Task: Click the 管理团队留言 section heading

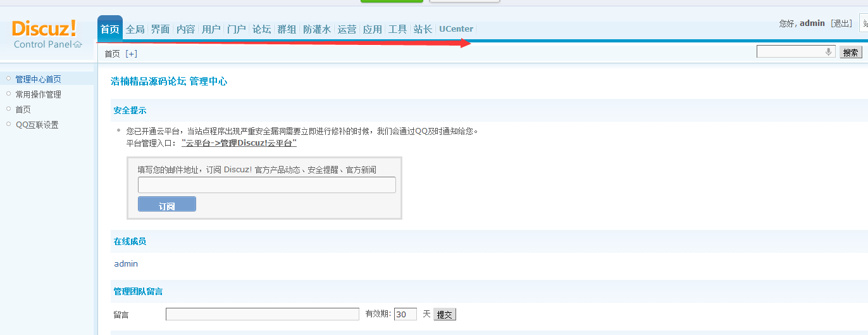Action: [139, 291]
